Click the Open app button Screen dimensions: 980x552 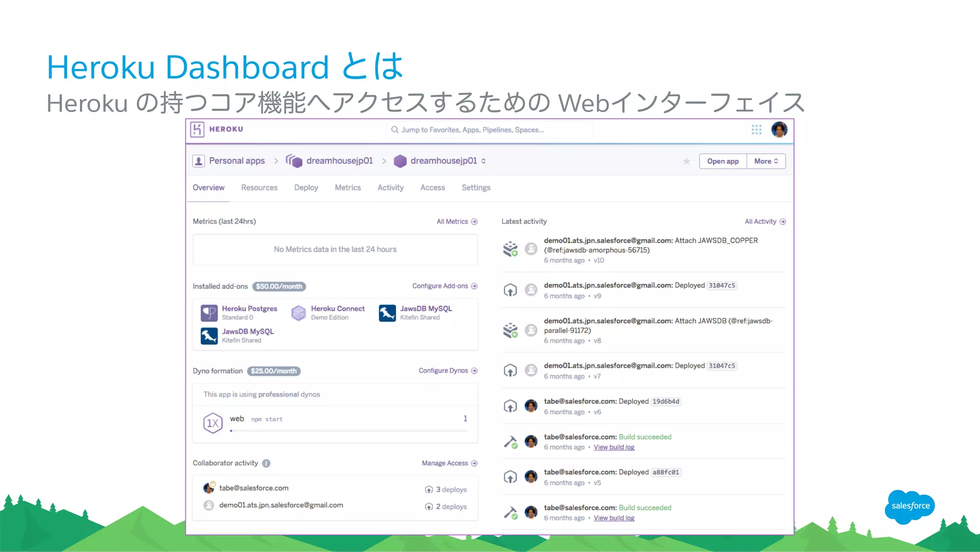click(723, 161)
